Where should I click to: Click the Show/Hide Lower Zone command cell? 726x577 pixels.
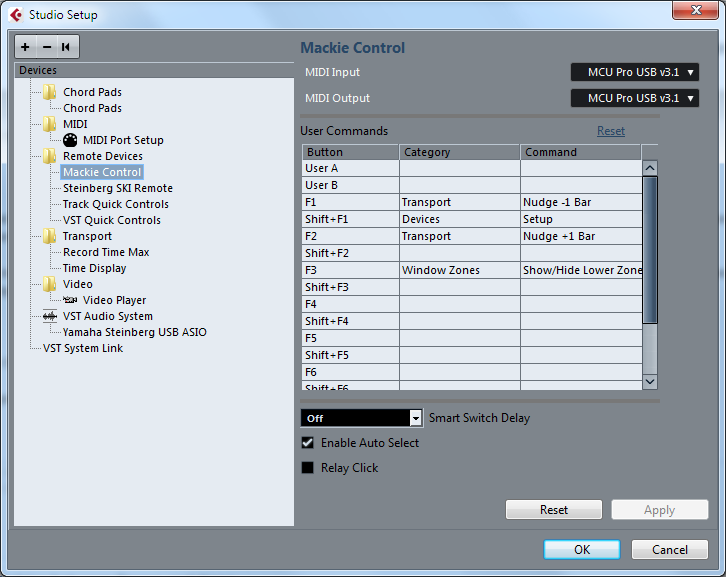(581, 270)
